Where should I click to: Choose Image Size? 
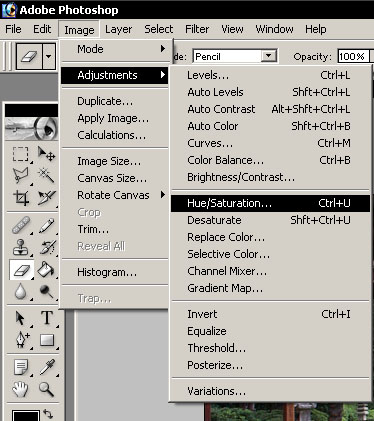point(115,161)
